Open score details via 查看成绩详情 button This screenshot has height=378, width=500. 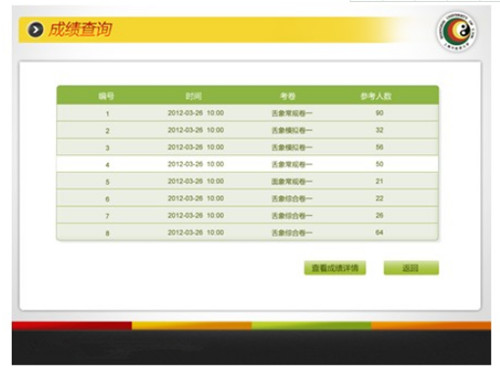tap(335, 268)
